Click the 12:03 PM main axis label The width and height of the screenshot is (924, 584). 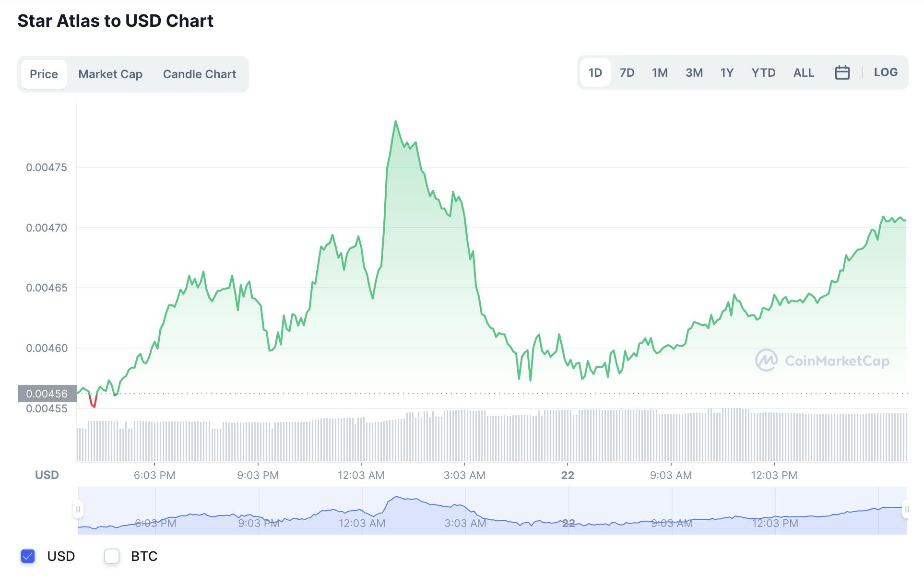point(774,475)
